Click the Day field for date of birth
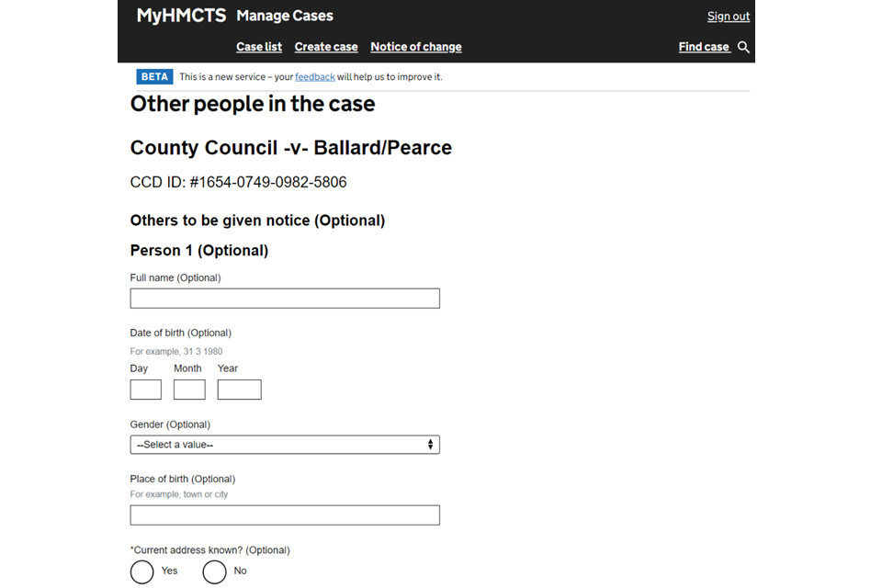Viewport: 882px width, 588px height. (x=146, y=390)
